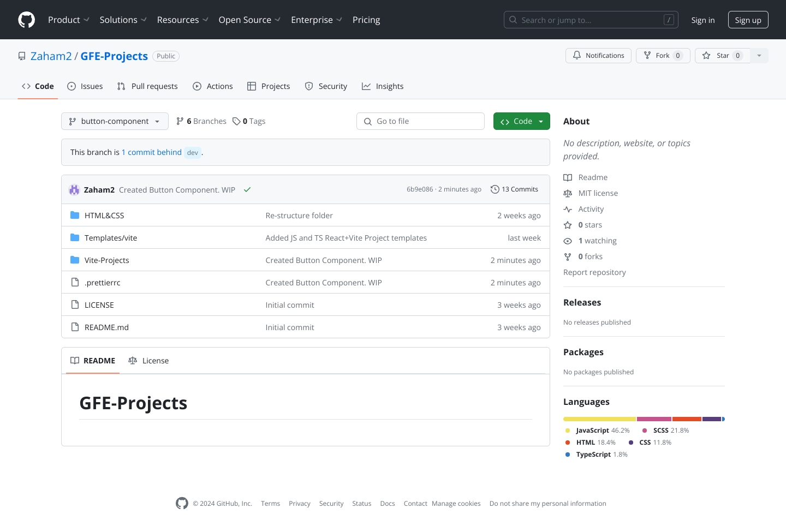
Task: Click the README.md file icon
Action: point(75,327)
